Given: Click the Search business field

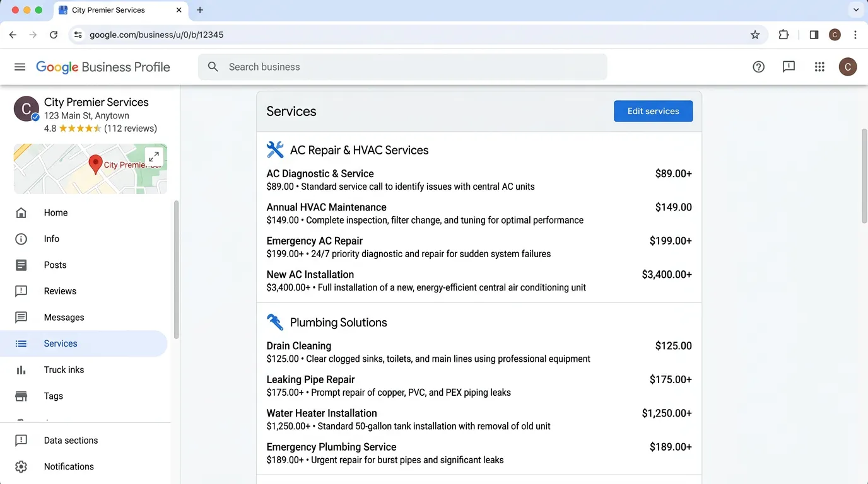Looking at the screenshot, I should [402, 67].
